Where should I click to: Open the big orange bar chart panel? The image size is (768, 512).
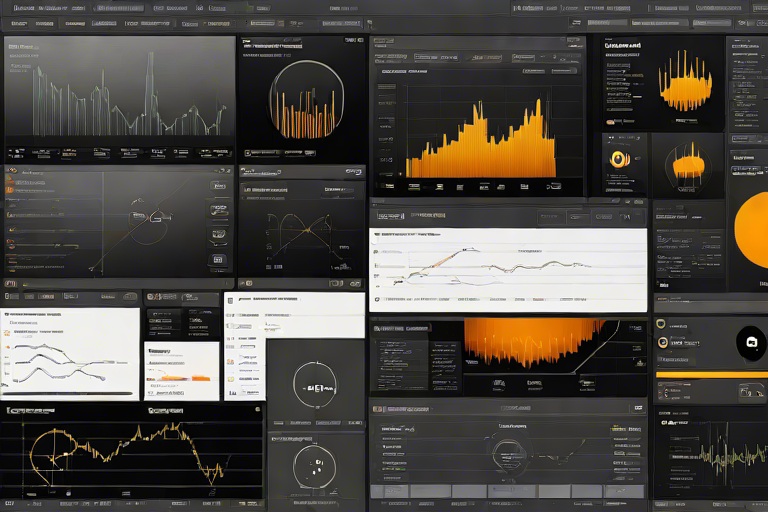click(x=478, y=118)
